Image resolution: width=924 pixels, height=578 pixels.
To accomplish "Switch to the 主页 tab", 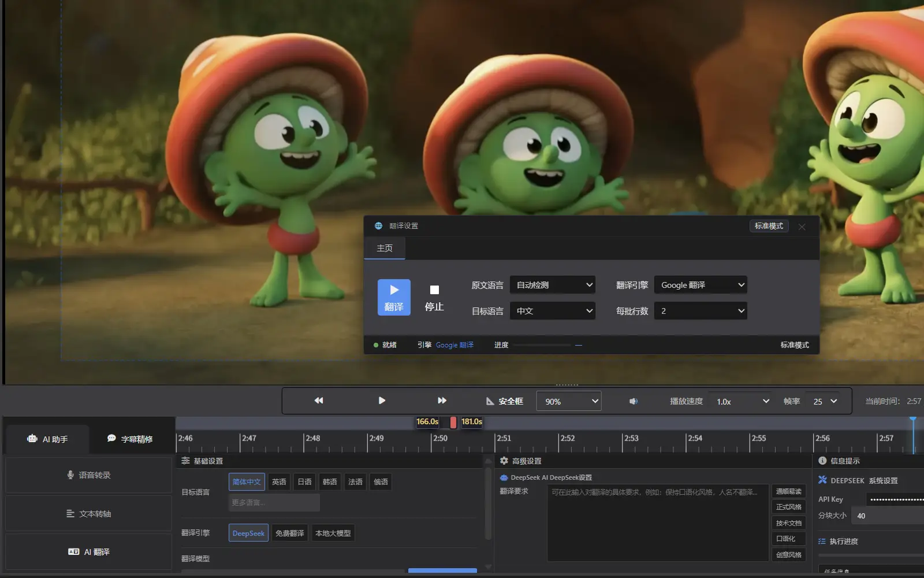I will click(x=385, y=248).
